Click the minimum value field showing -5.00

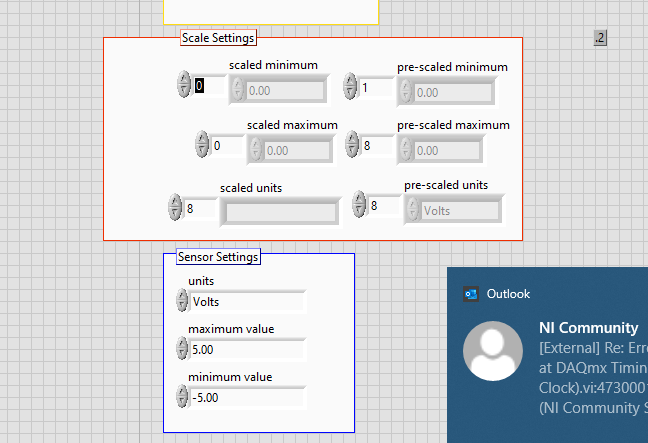(x=246, y=398)
